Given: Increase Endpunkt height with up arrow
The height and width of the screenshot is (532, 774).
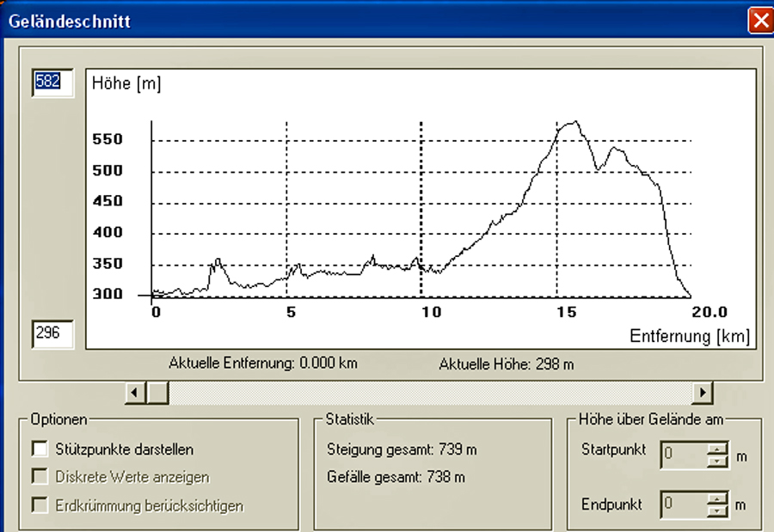Looking at the screenshot, I should tap(717, 498).
